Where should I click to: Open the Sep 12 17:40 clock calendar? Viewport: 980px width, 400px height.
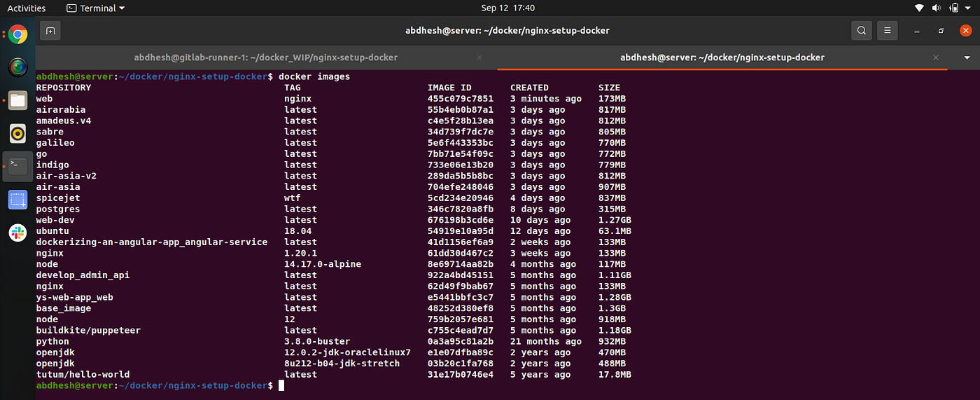[x=508, y=8]
